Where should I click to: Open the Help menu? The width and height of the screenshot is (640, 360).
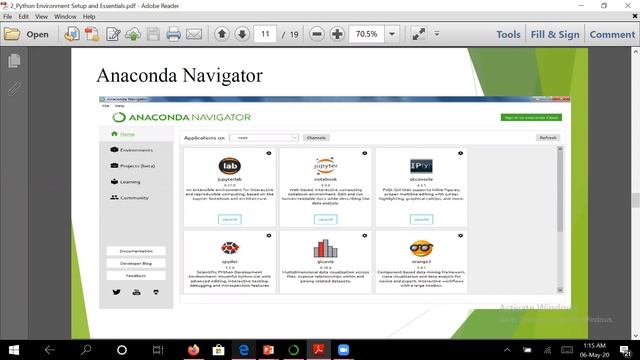(89, 17)
